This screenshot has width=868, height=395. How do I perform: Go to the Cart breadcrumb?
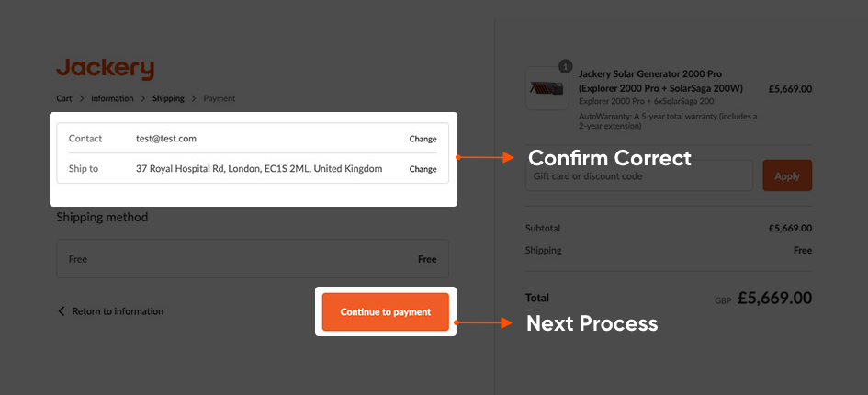tap(64, 98)
